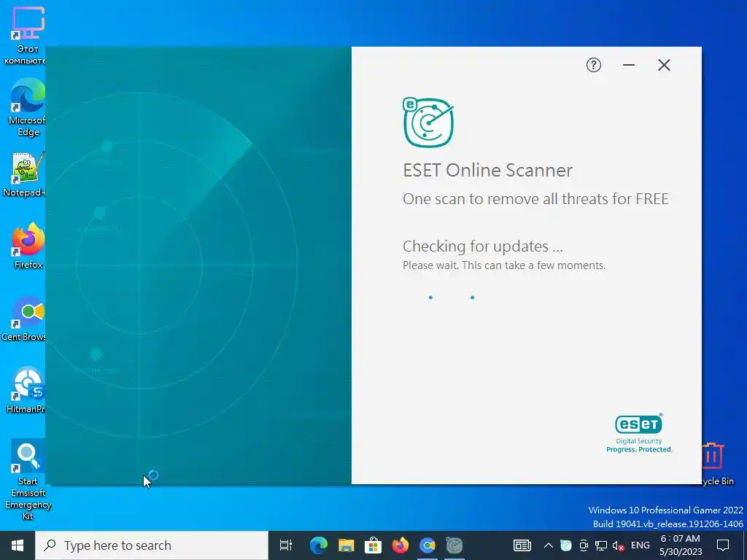
Task: Click the ESET Digital Security brand logo
Action: pos(639,432)
